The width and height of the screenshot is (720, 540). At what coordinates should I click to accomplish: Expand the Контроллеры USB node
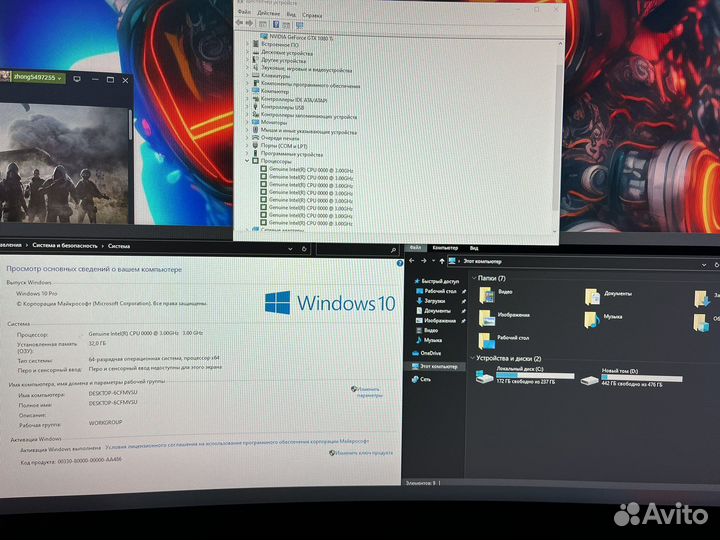pos(248,107)
